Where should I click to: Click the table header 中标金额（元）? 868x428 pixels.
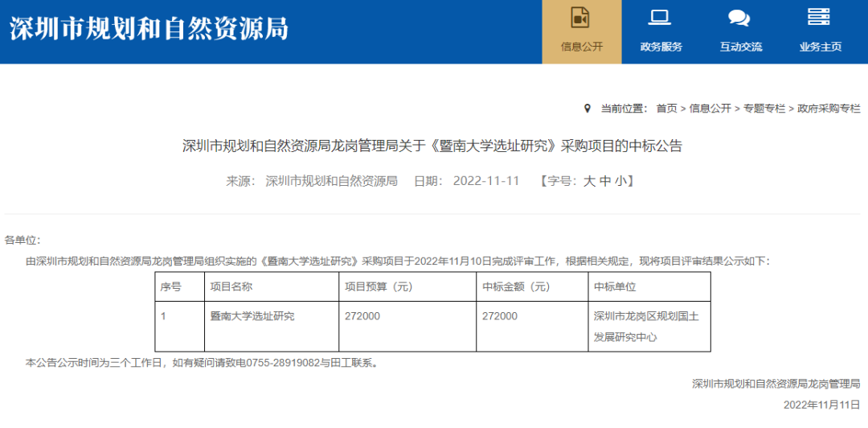516,286
